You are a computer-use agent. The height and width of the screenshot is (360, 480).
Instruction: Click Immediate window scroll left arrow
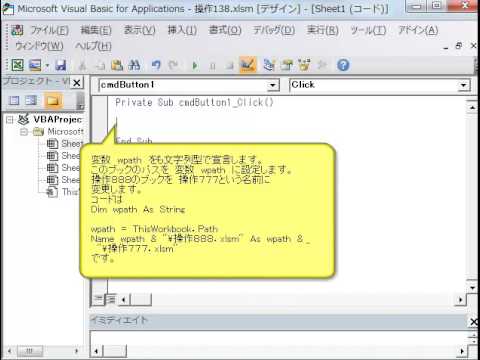[x=96, y=351]
